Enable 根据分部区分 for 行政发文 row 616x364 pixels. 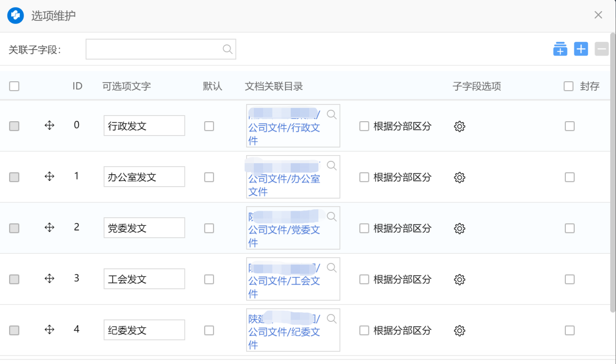point(364,126)
